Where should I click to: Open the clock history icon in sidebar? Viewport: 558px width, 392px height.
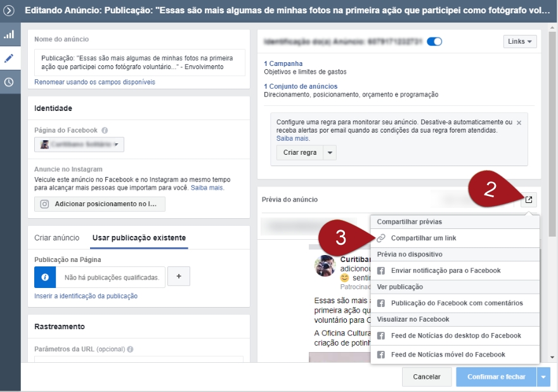[9, 82]
